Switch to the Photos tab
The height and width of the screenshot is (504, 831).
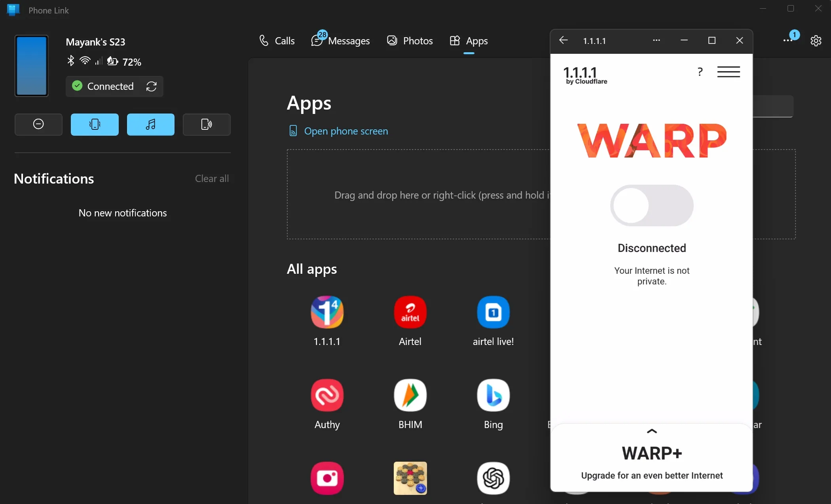pyautogui.click(x=416, y=40)
